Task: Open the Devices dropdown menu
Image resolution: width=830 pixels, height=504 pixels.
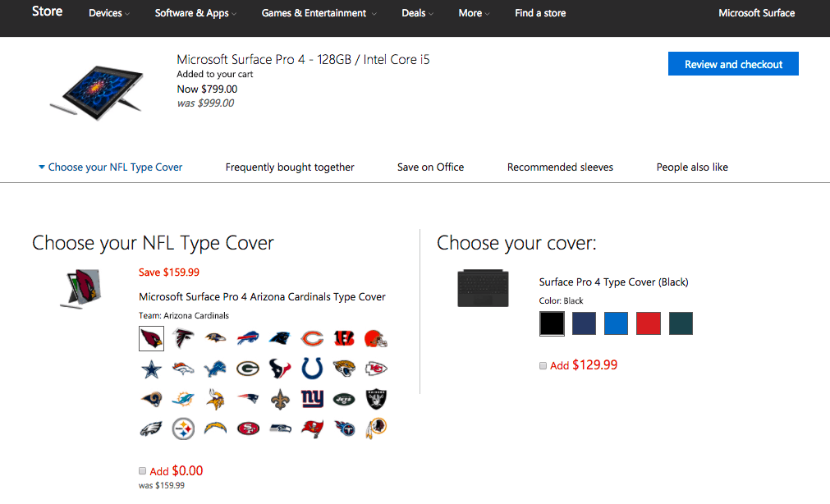Action: [x=108, y=13]
